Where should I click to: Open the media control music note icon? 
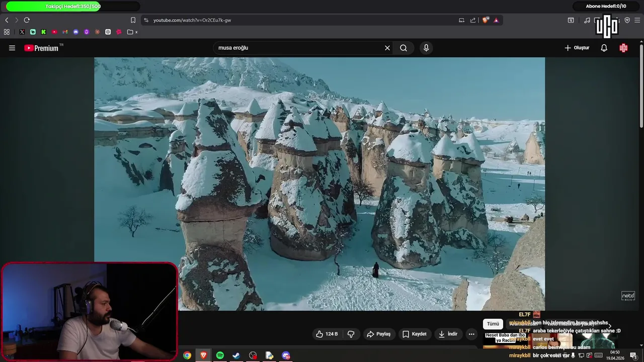[587, 20]
